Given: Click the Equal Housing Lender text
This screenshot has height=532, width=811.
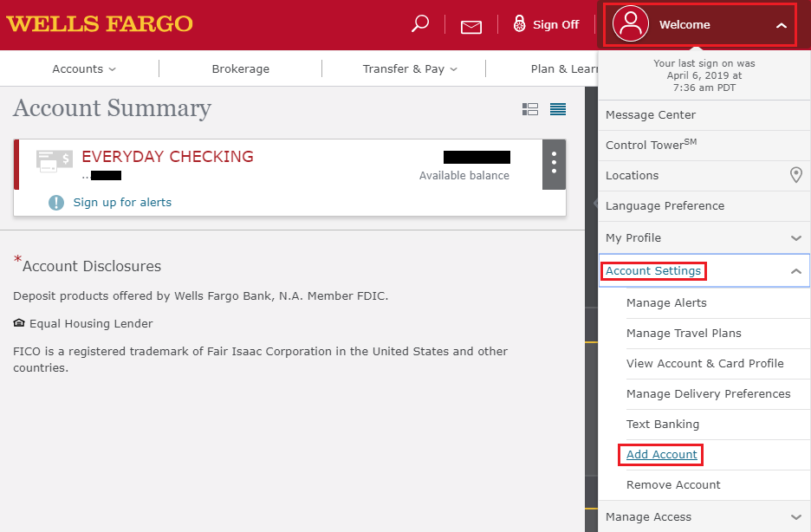Looking at the screenshot, I should point(91,324).
